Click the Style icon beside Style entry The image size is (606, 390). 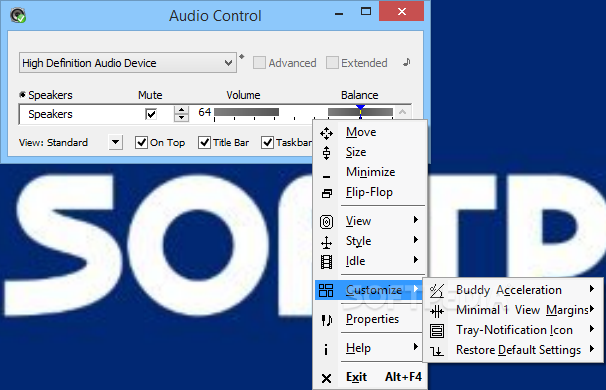coord(327,242)
